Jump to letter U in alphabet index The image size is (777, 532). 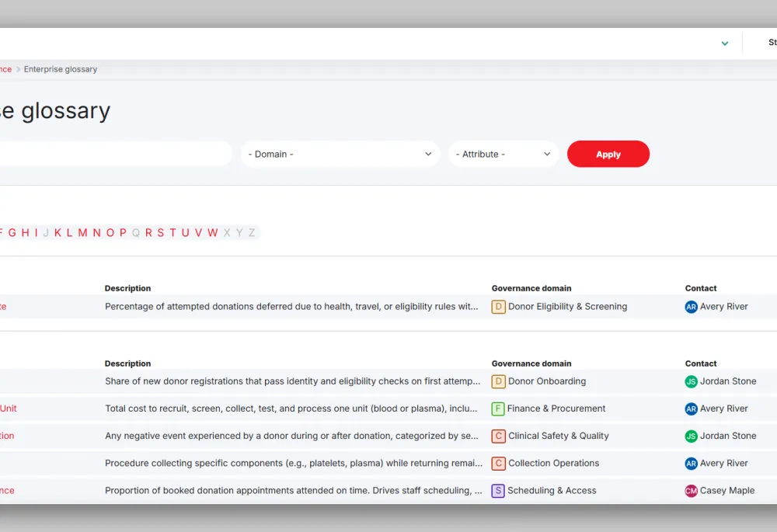tap(186, 233)
